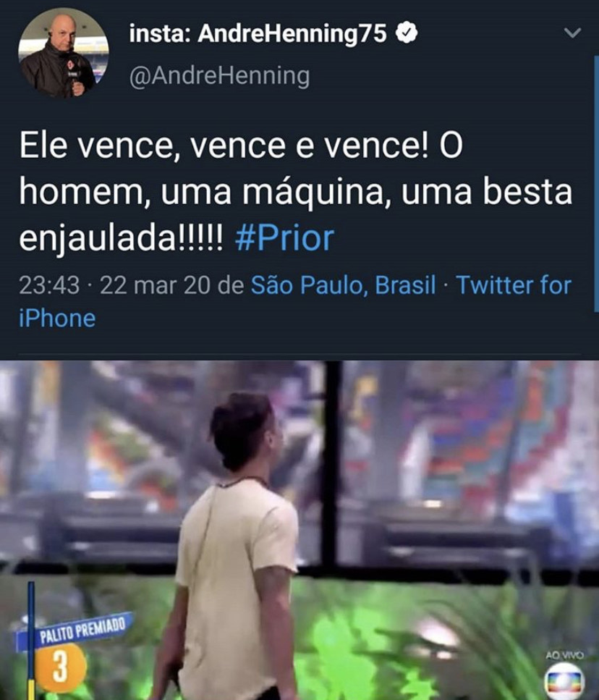
Task: Click the blue scrollbar on the right edge
Action: (x=596, y=183)
